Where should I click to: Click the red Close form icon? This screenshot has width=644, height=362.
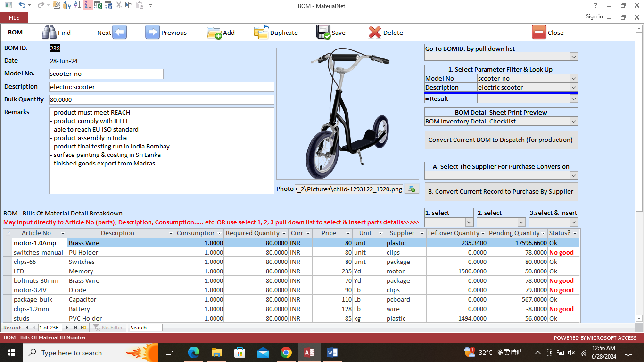(539, 32)
